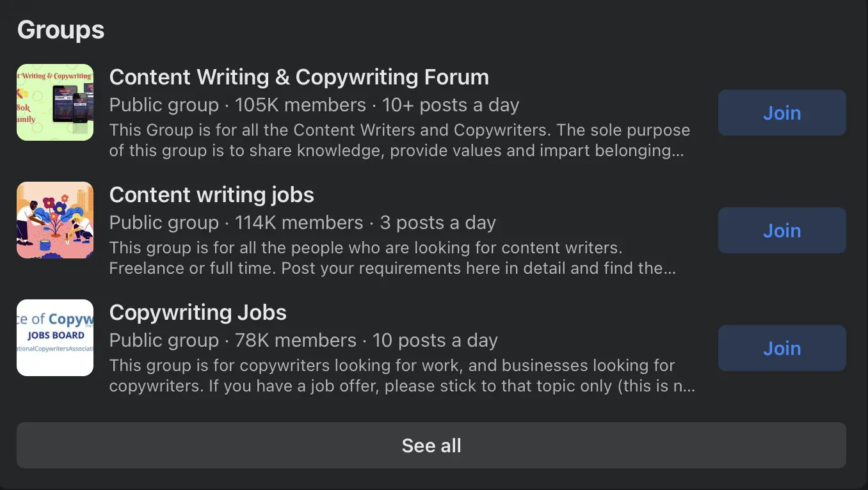
Task: Click Public group label under Copywriting Jobs
Action: tap(164, 340)
